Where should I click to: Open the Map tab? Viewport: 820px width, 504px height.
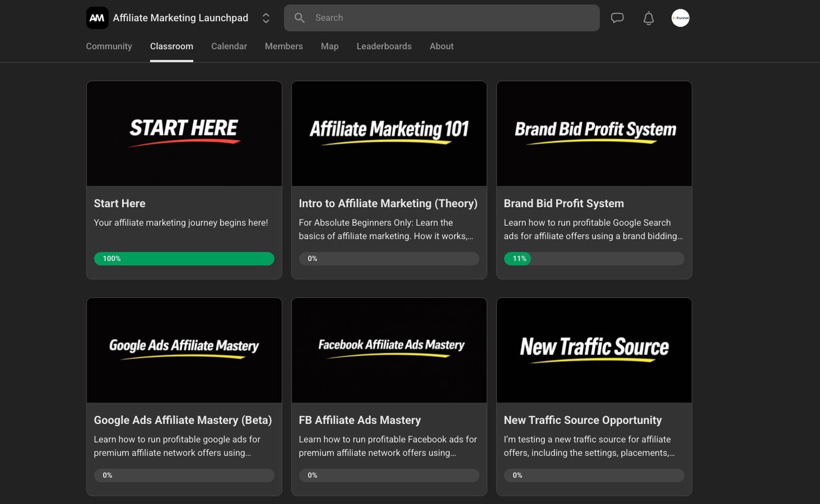click(329, 46)
